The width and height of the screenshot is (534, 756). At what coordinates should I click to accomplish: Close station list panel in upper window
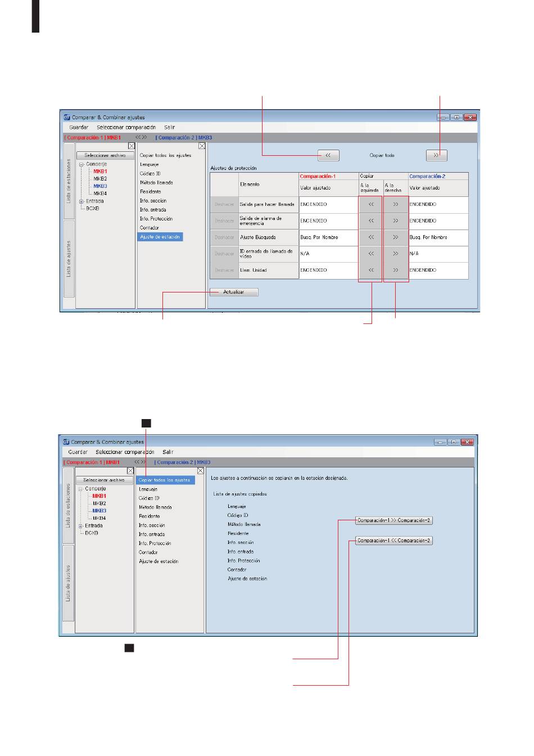132,146
